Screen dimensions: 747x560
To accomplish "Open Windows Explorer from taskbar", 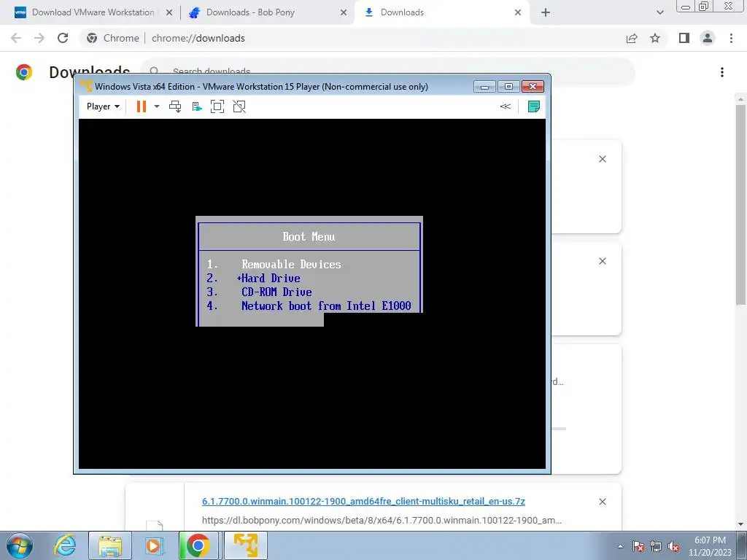I will [x=110, y=545].
